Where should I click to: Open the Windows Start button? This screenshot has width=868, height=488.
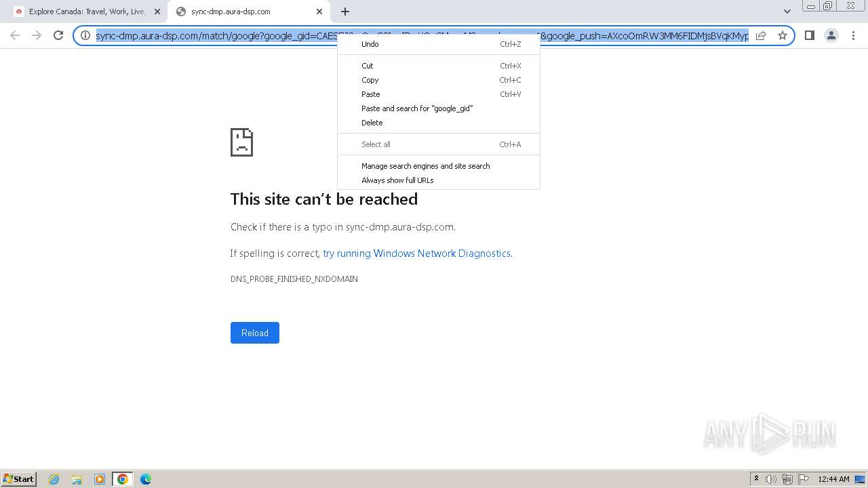[x=19, y=479]
